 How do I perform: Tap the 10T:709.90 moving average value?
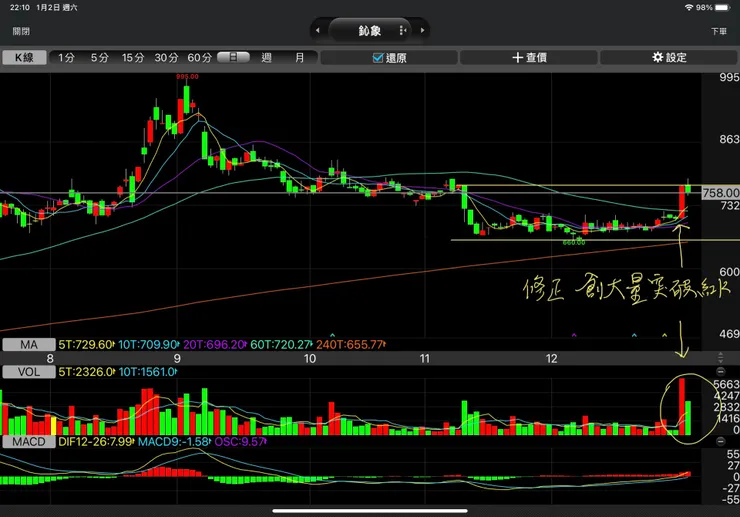pos(149,345)
